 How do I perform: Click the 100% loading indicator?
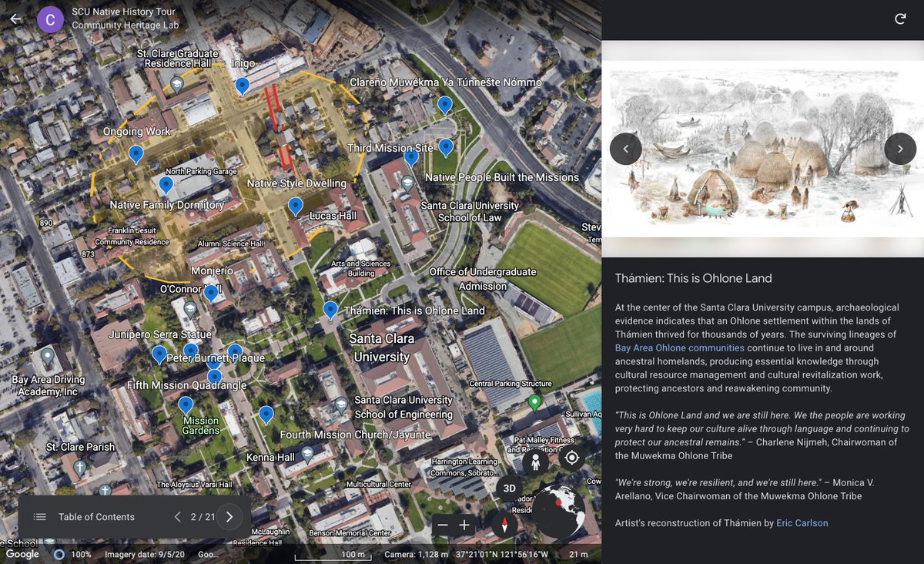click(73, 554)
